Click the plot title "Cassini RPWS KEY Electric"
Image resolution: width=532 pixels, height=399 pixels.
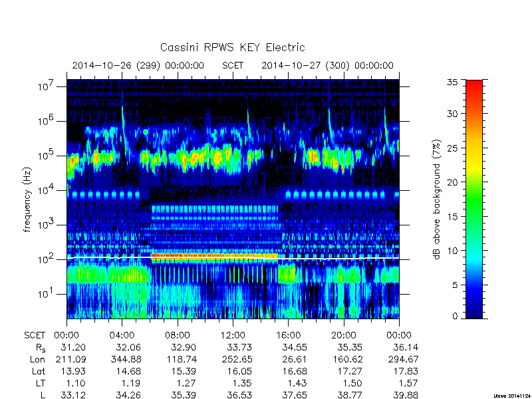[232, 47]
